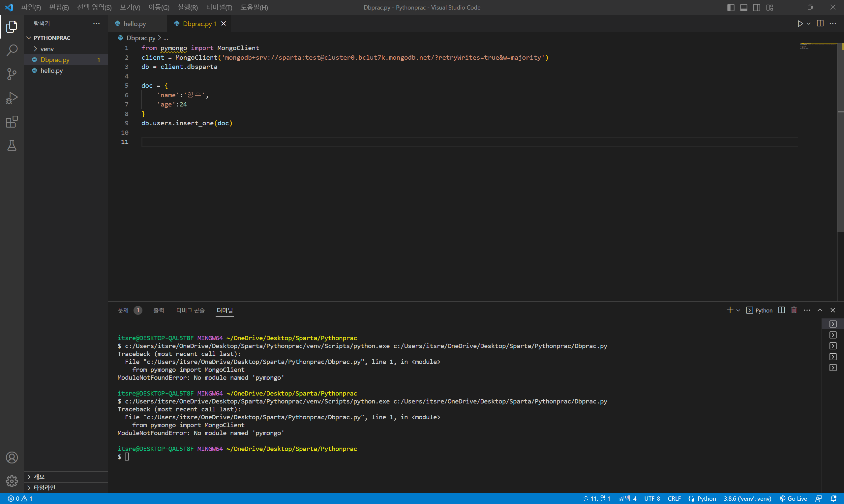Close the Dbprac.py editor tab
Viewport: 844px width, 504px height.
[224, 23]
